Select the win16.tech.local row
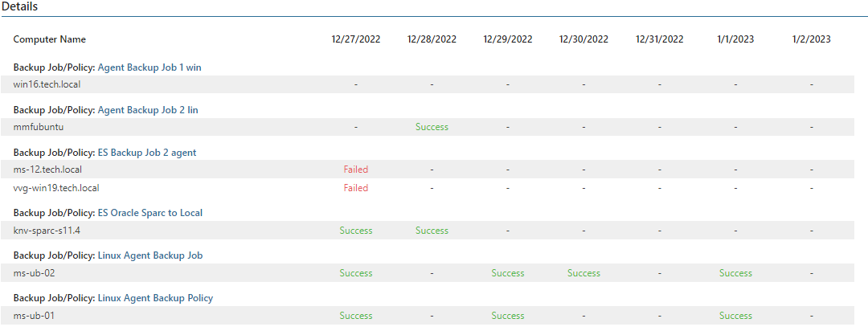This screenshot has width=868, height=331. pos(432,84)
